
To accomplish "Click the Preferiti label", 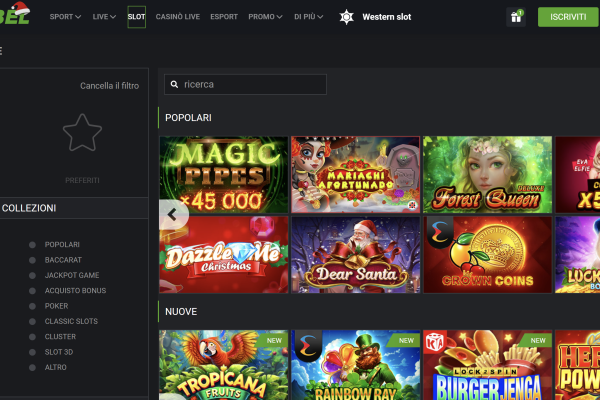I will click(x=82, y=180).
